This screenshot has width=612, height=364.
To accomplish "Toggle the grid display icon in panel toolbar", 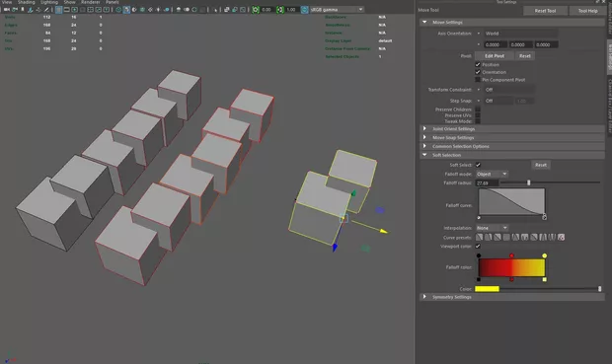I will [58, 9].
